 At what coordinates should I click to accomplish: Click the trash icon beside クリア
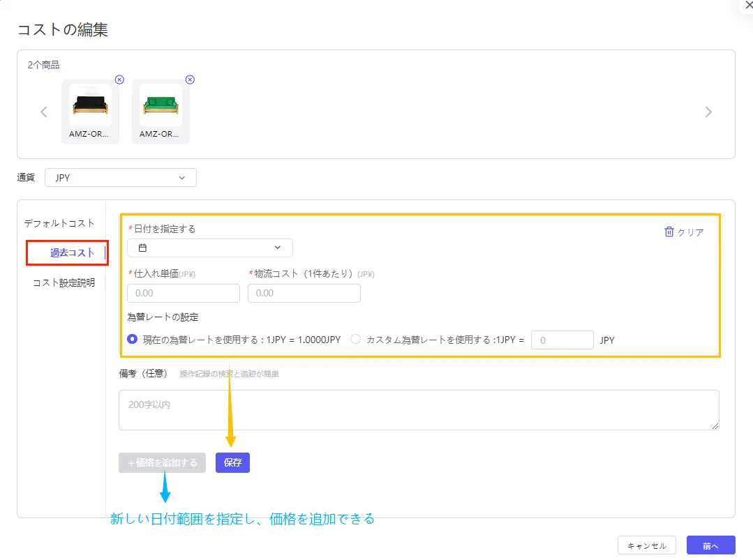[x=669, y=232]
